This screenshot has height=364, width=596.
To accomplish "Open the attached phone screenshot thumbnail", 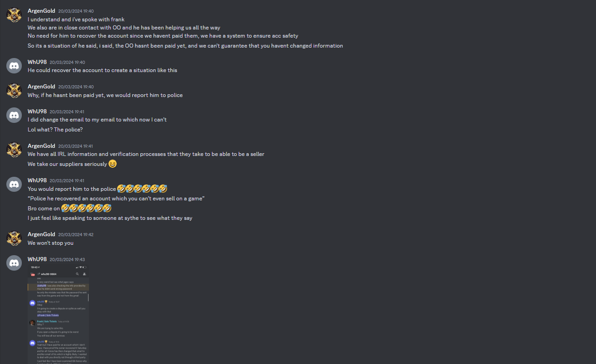I will pyautogui.click(x=59, y=315).
